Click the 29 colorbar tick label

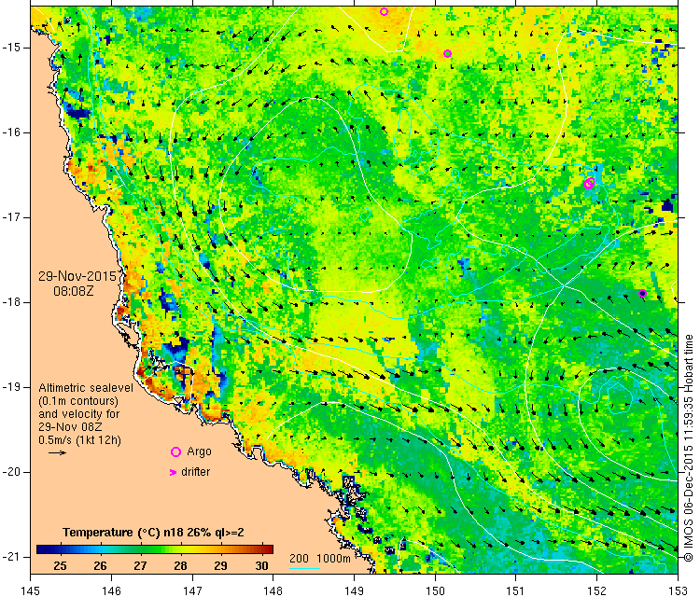[220, 566]
